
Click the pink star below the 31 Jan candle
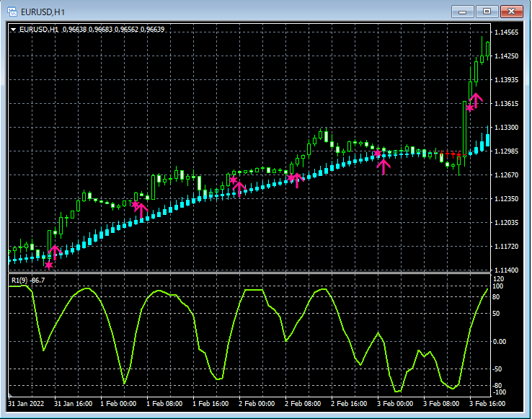click(49, 265)
